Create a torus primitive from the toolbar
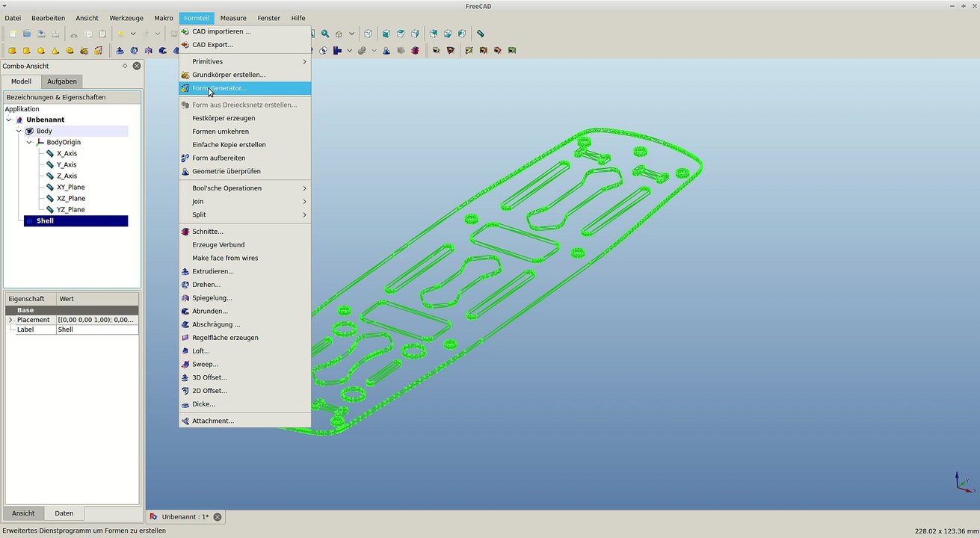Screen dimensions: 980x538 pyautogui.click(x=70, y=51)
